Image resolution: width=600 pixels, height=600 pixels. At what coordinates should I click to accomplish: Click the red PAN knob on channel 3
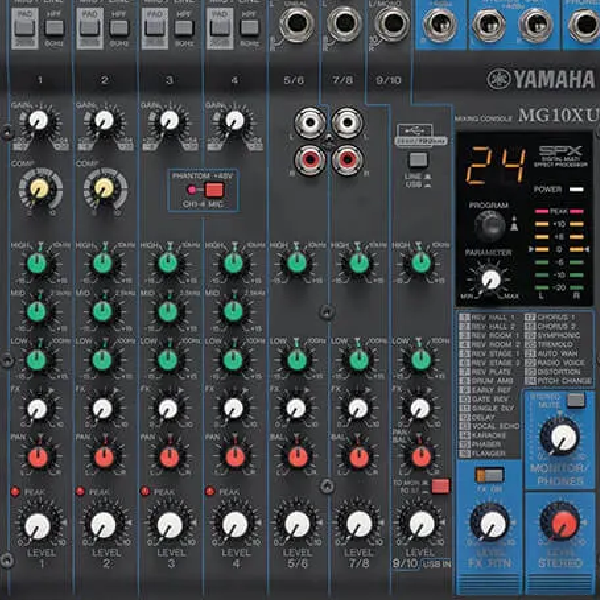[168, 457]
